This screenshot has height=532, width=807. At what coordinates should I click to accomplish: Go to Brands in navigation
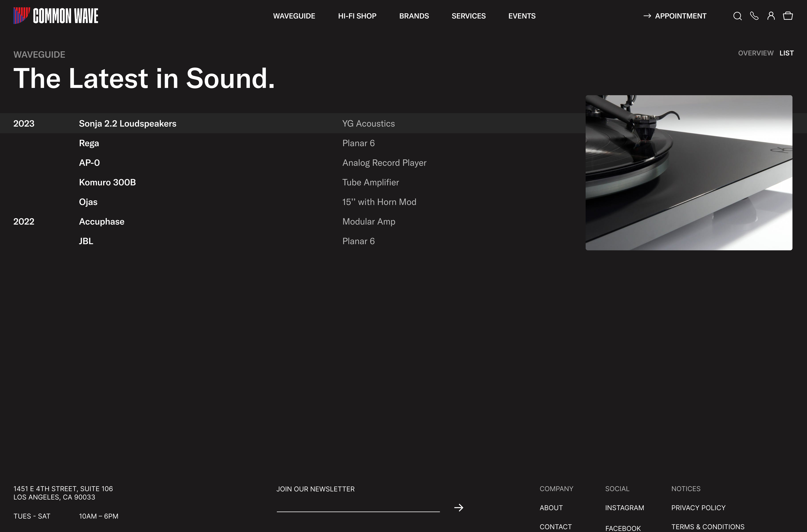[x=414, y=16]
